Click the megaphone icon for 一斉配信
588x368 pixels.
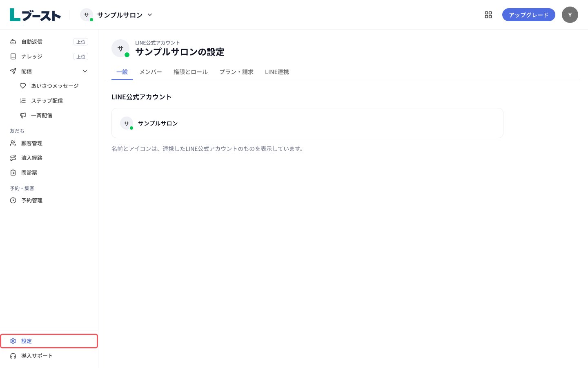pos(23,115)
